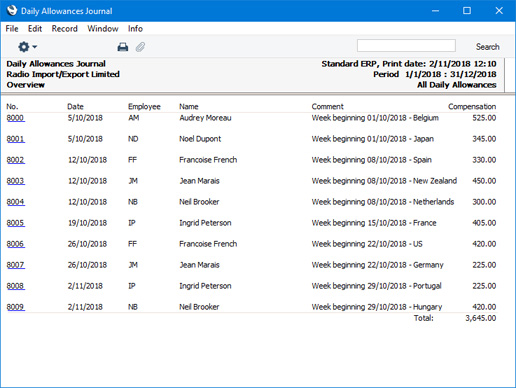Viewport: 516px width, 388px height.
Task: Click the Noel Dupont name cell
Action: 200,139
